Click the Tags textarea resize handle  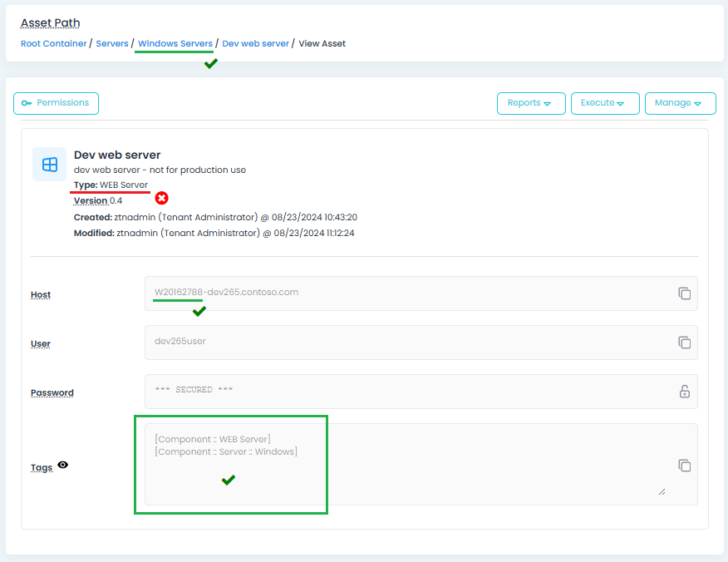pos(662,491)
